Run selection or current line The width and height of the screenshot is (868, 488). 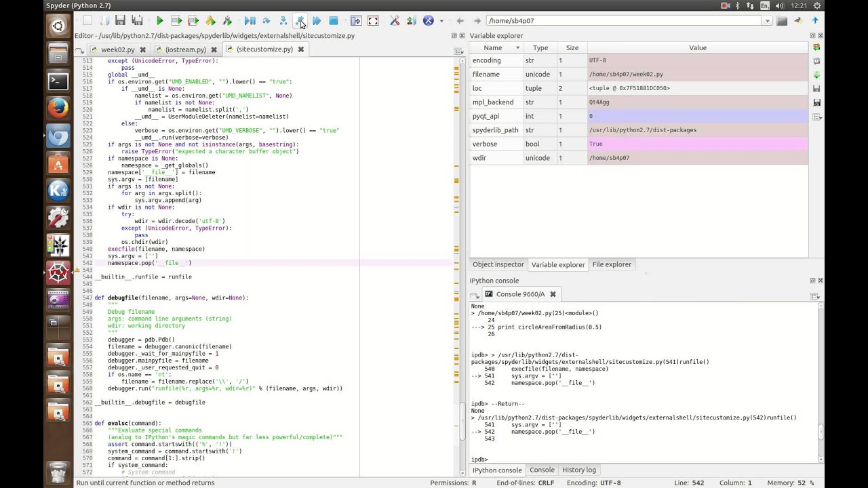(210, 21)
